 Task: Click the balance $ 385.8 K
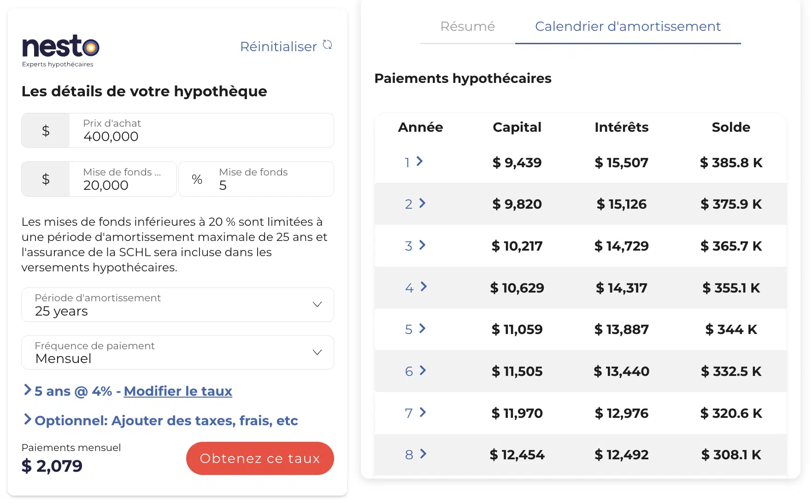click(731, 163)
